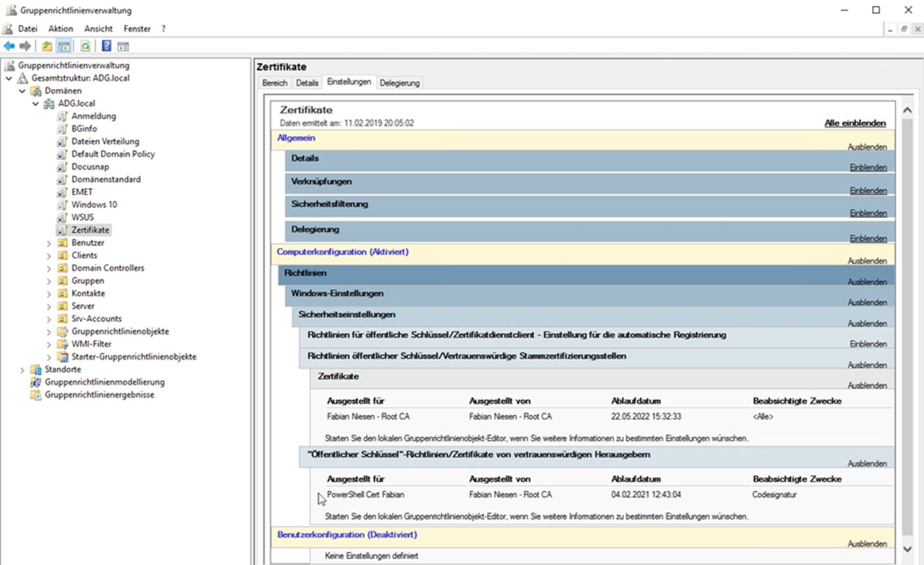924x565 pixels.
Task: Collapse the Gesamtstruktur: ADG.local node
Action: (9, 78)
